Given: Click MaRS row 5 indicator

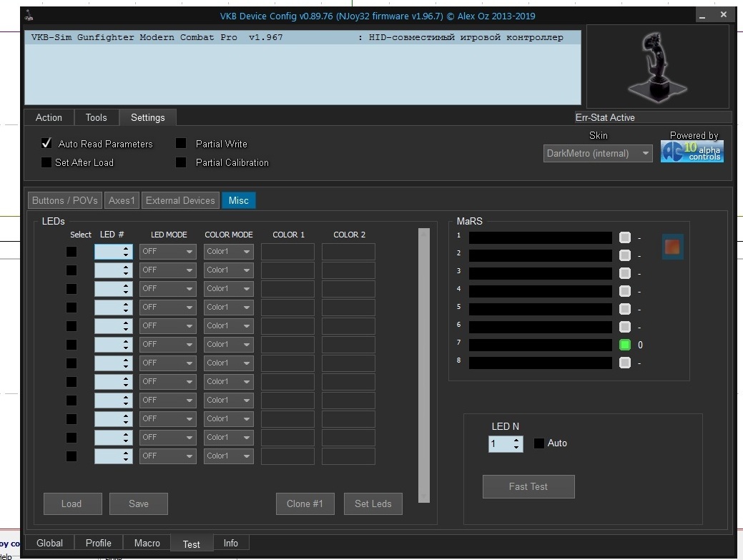Looking at the screenshot, I should [x=625, y=309].
